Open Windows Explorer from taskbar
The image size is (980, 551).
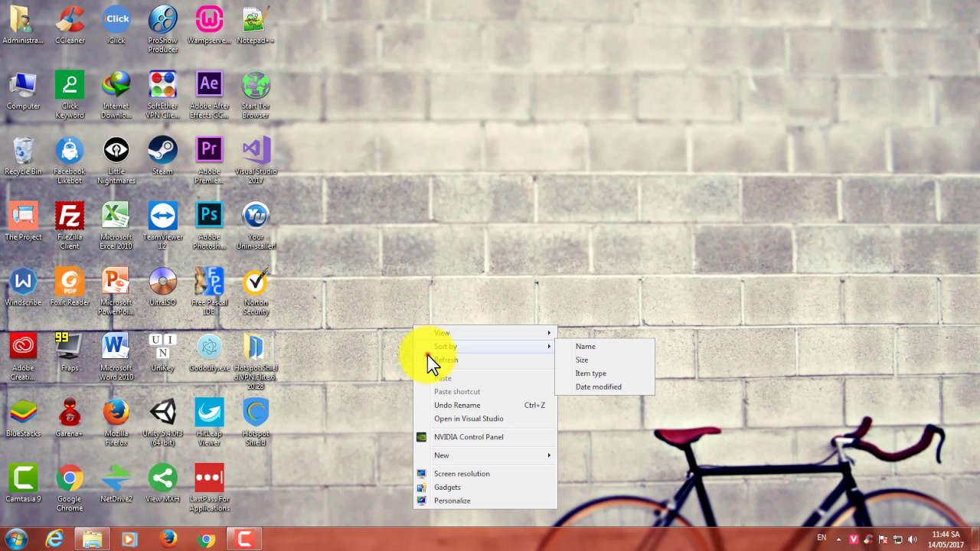tap(92, 540)
